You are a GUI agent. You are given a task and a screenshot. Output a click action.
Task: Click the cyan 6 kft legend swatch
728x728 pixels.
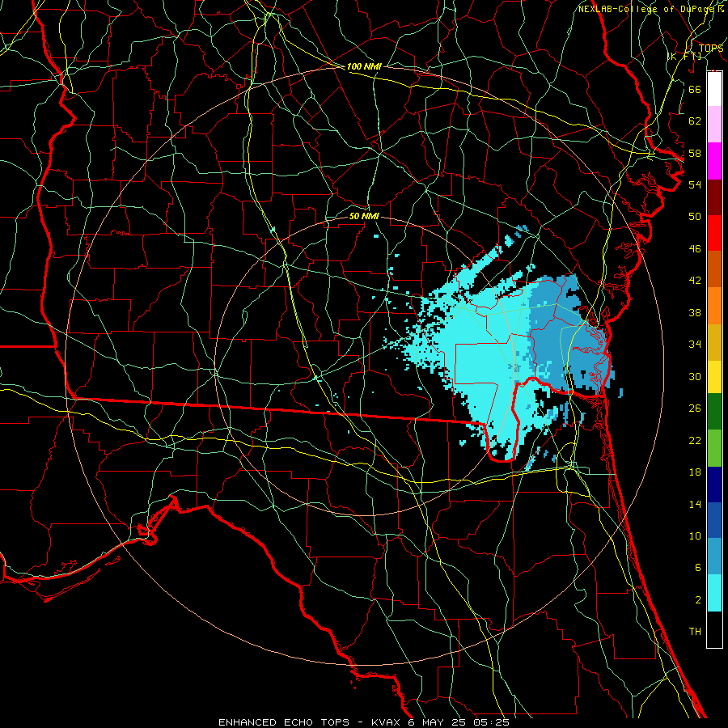click(714, 593)
